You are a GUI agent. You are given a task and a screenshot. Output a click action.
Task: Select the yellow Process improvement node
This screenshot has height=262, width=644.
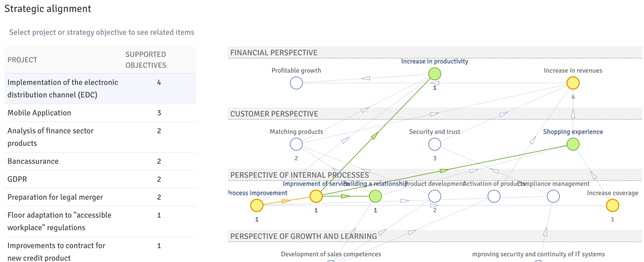click(x=257, y=205)
